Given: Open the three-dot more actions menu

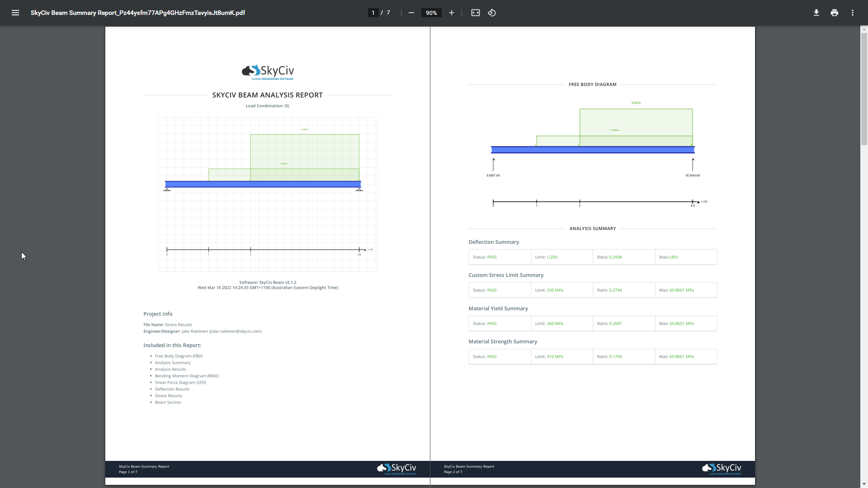Looking at the screenshot, I should pyautogui.click(x=852, y=13).
